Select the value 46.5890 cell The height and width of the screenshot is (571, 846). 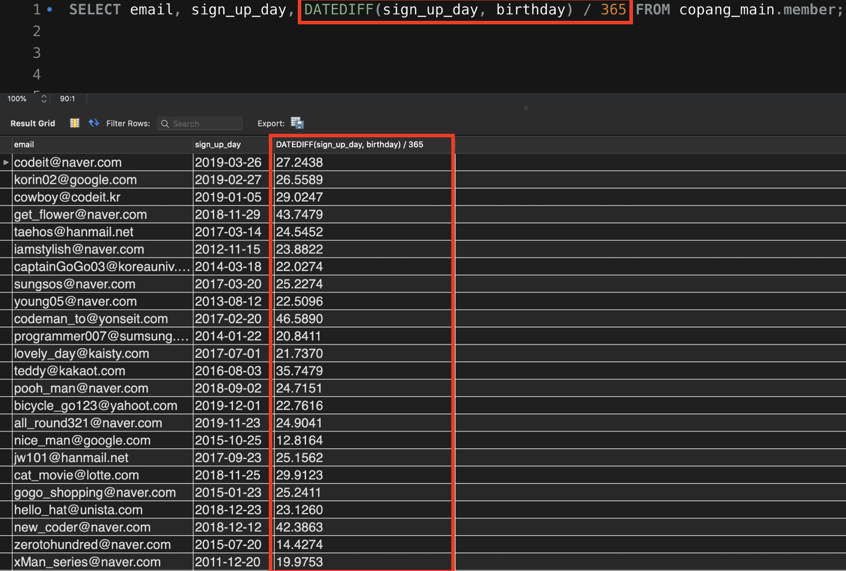click(300, 319)
